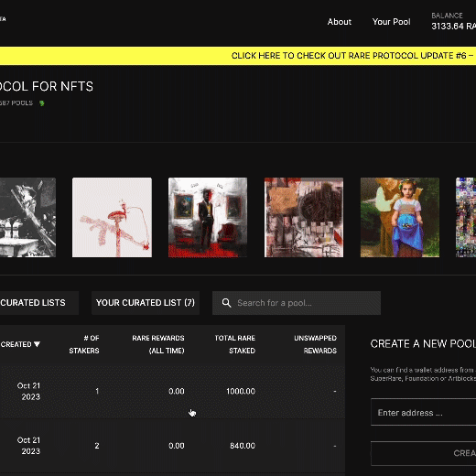
Task: Select the 840.00 total staked cell
Action: 243,446
